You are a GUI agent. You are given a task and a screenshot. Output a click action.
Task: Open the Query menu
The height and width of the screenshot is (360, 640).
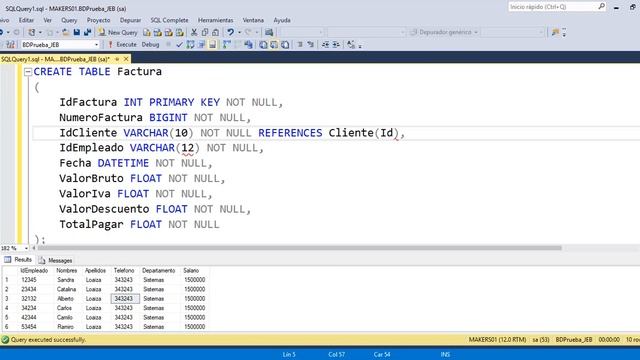coord(69,20)
